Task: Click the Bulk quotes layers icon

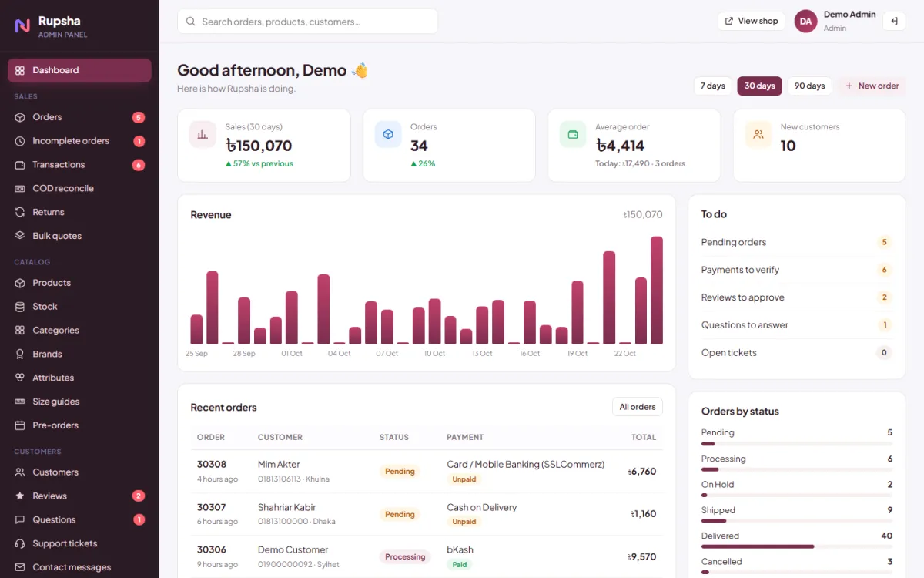Action: point(20,236)
